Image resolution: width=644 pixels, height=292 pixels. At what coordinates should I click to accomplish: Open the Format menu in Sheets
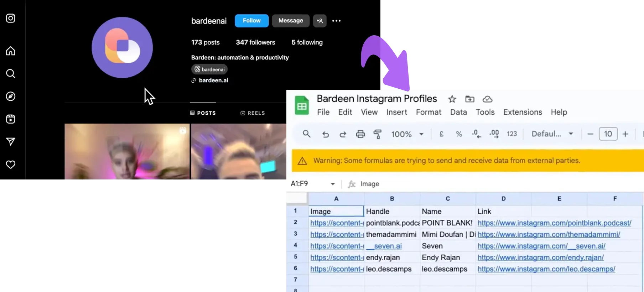click(429, 112)
